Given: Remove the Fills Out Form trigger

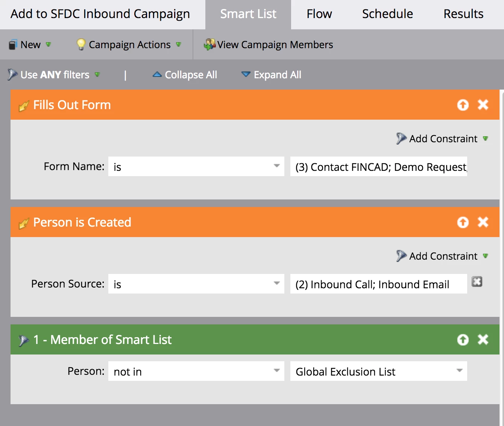Looking at the screenshot, I should (483, 105).
